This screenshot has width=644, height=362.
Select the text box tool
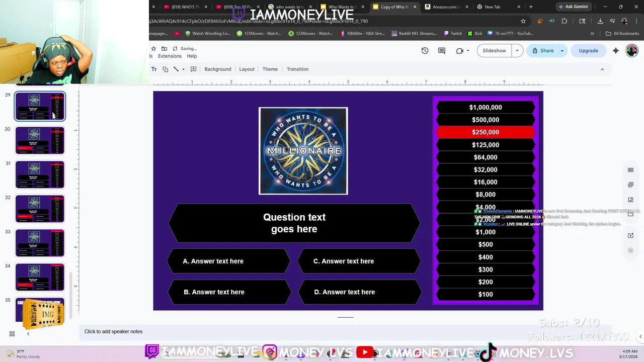pyautogui.click(x=154, y=69)
